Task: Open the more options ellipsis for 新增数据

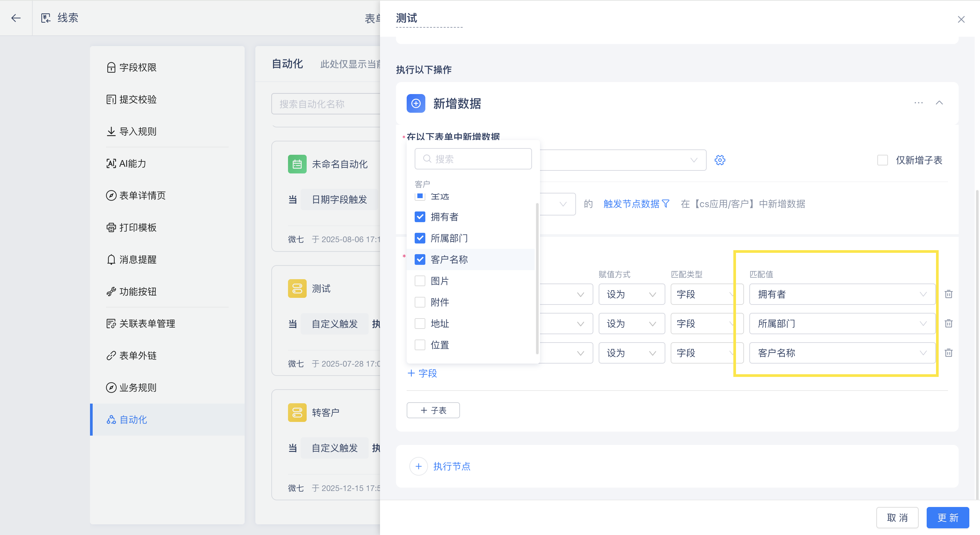Action: click(918, 103)
